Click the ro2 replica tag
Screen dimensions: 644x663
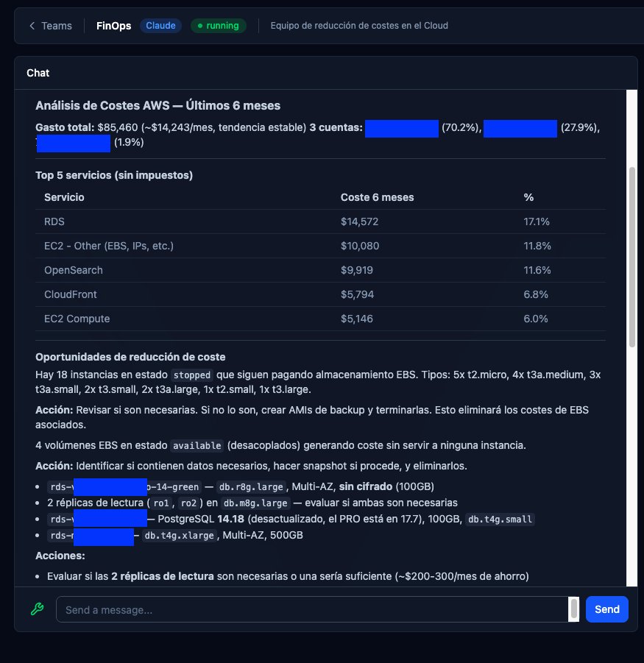tap(189, 503)
